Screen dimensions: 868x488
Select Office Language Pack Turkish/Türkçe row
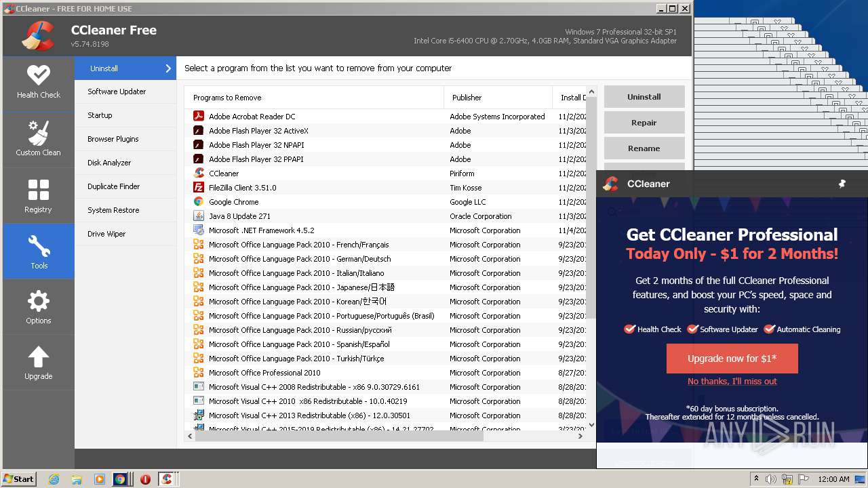(x=385, y=358)
